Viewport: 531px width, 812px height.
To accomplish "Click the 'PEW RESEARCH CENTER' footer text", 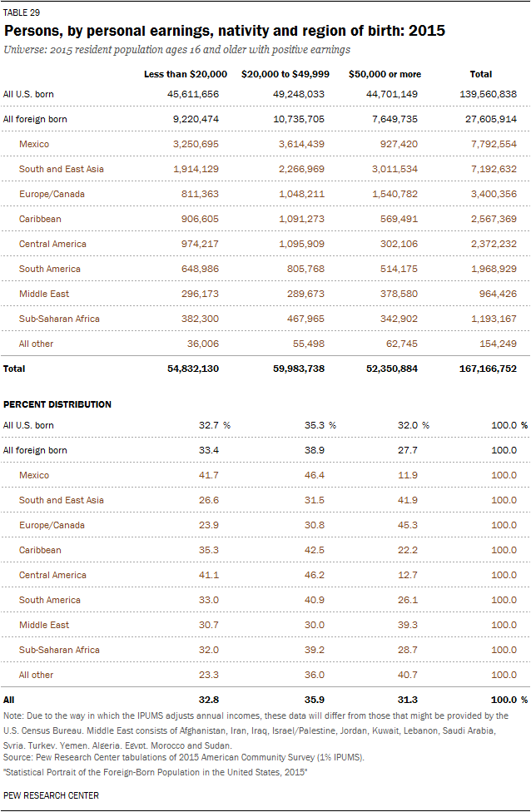I will [x=51, y=795].
